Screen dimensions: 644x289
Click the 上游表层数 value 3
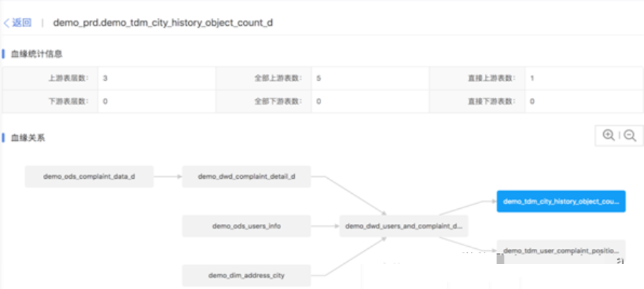(105, 78)
